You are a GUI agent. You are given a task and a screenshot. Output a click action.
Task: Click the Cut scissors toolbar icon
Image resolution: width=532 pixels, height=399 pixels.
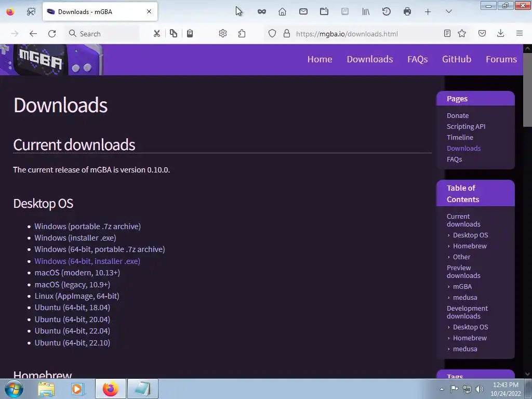point(157,34)
